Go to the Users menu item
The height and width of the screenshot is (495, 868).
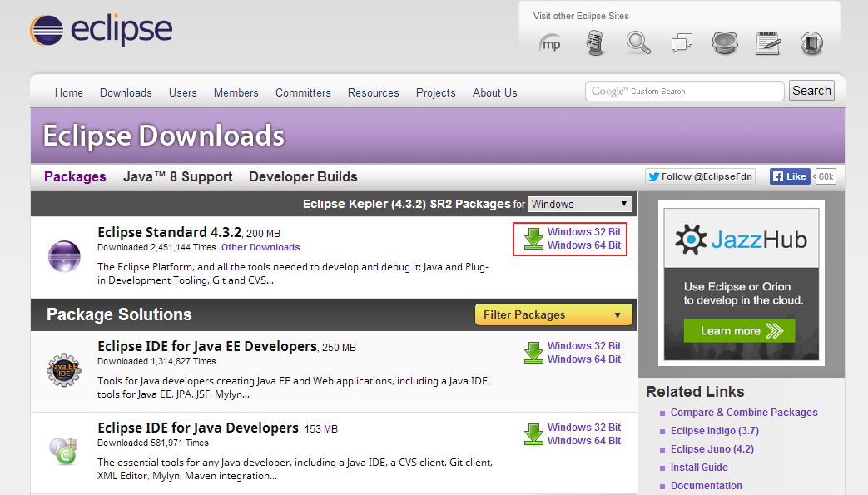pos(183,92)
